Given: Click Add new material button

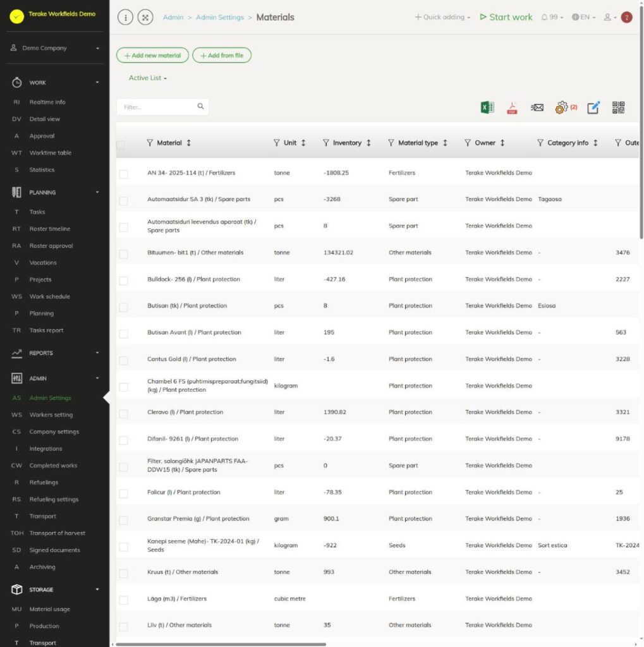Looking at the screenshot, I should click(152, 56).
